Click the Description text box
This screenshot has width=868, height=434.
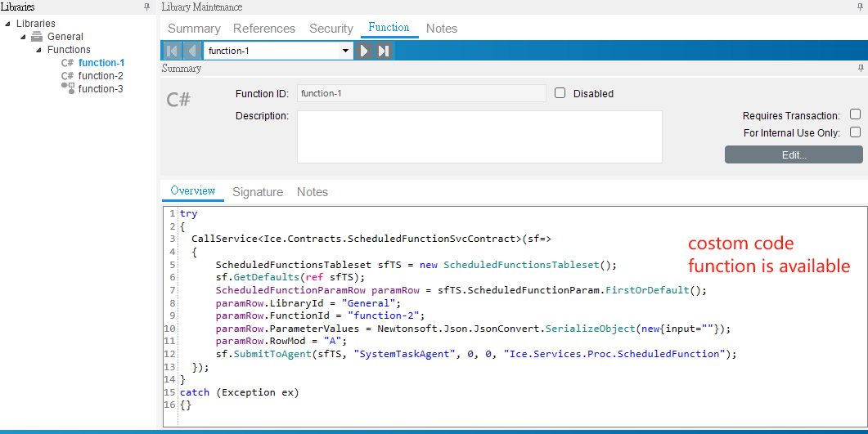tap(479, 137)
